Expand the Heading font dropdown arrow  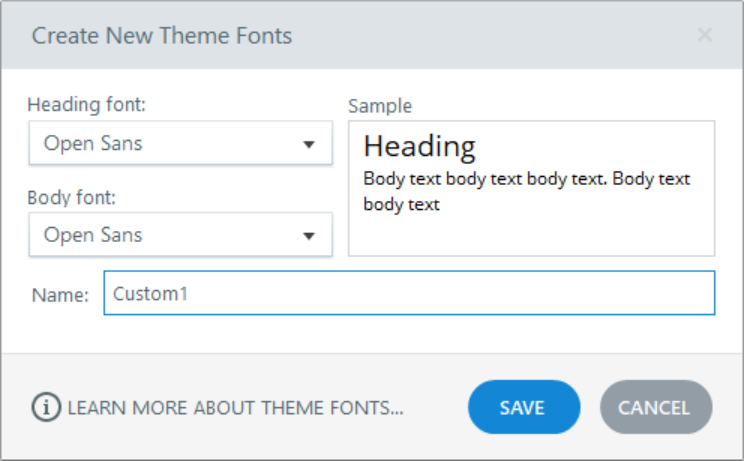click(x=308, y=144)
